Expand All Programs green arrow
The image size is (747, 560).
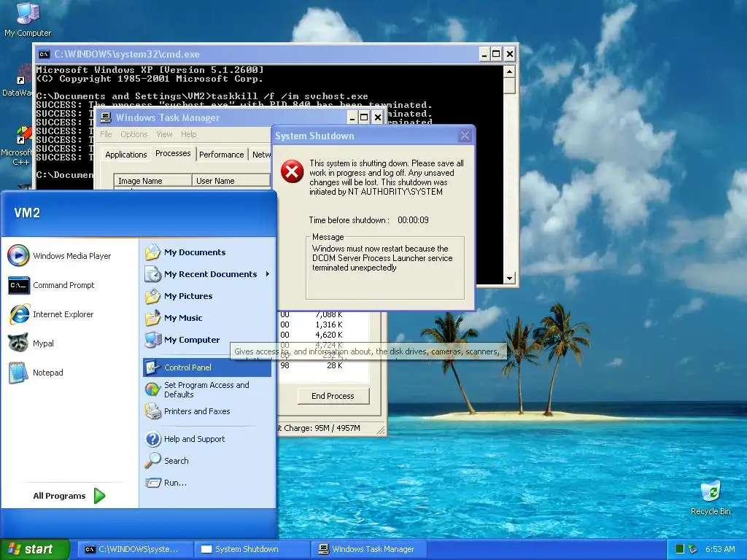[99, 496]
